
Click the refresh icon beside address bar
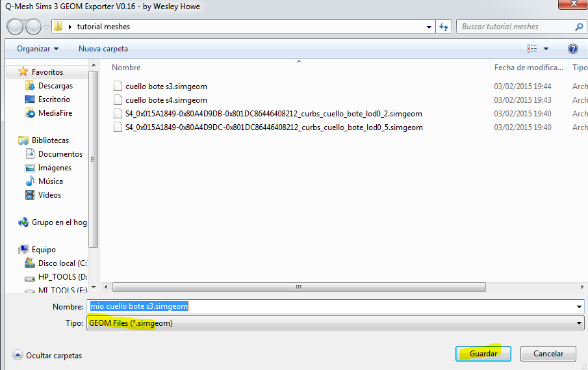point(444,27)
